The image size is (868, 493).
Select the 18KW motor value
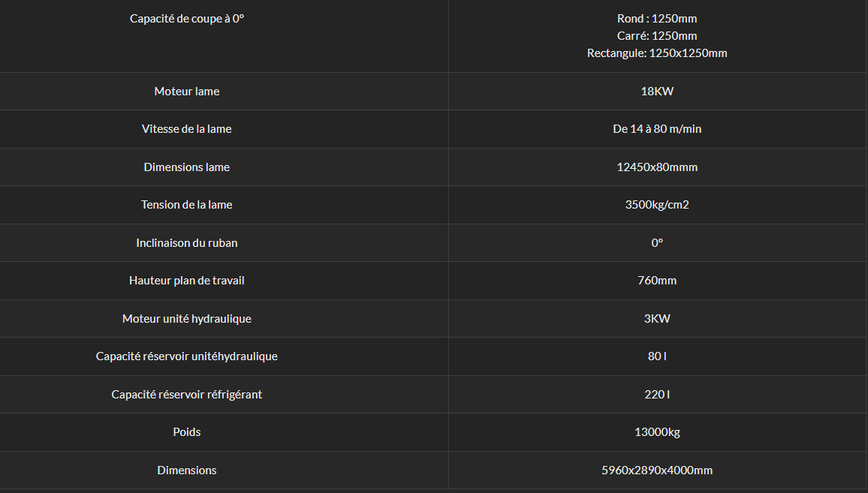[656, 92]
